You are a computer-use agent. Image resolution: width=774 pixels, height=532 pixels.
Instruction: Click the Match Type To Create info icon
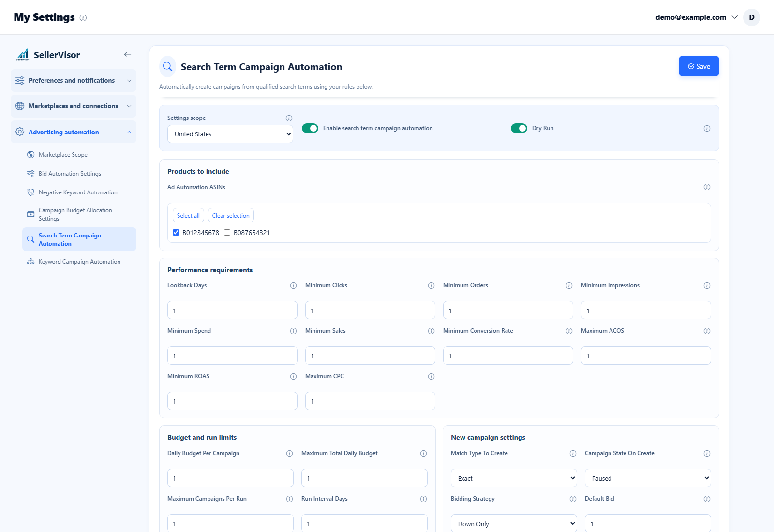point(573,453)
